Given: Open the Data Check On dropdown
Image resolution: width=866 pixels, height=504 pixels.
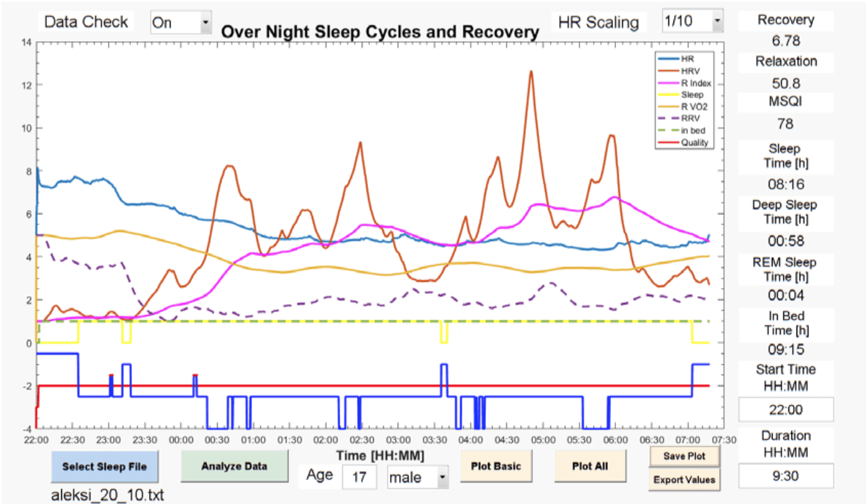Looking at the screenshot, I should [181, 23].
